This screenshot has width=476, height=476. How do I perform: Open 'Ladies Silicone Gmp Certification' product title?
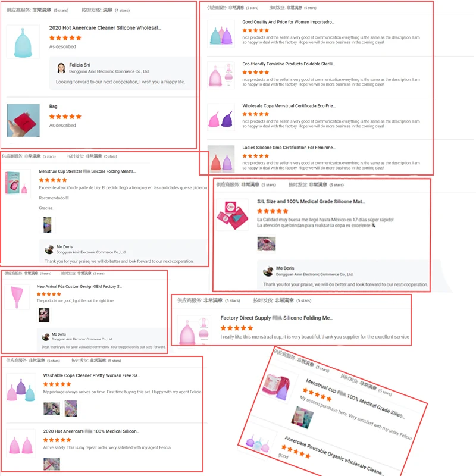pyautogui.click(x=289, y=148)
